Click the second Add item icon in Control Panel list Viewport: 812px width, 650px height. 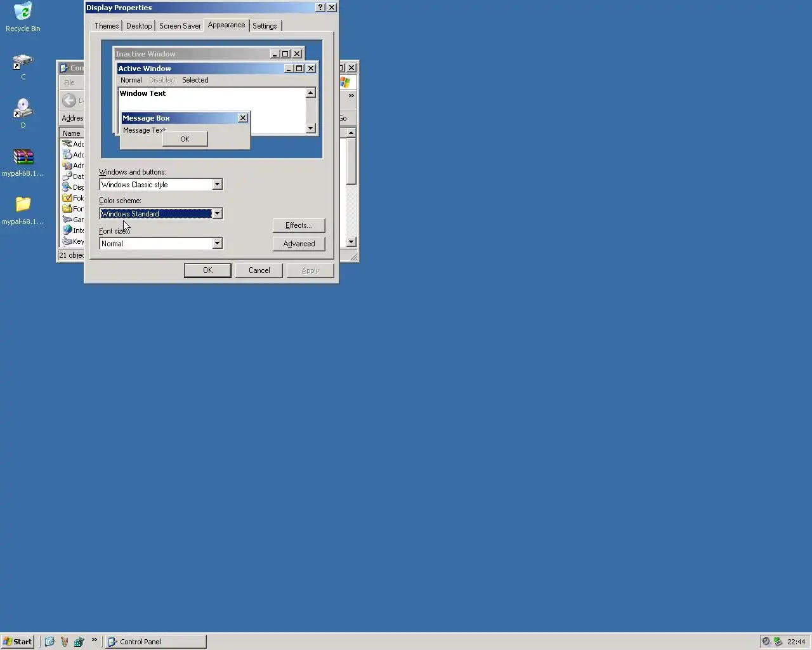(x=67, y=155)
